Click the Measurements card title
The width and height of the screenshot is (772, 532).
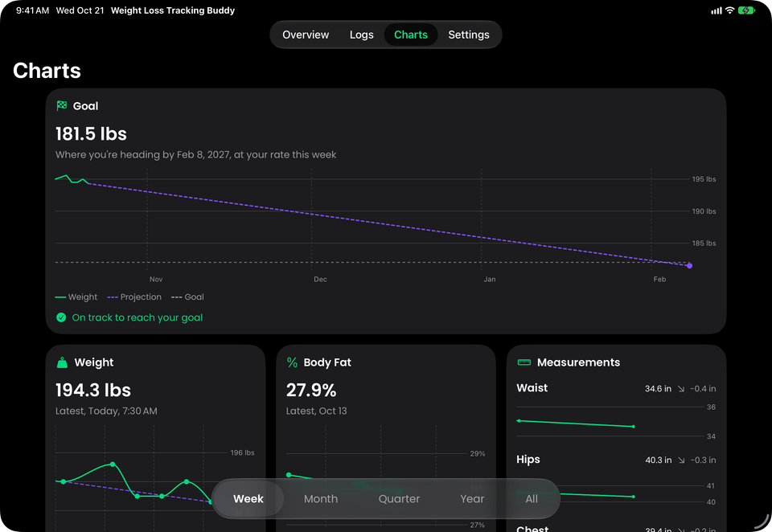(578, 362)
